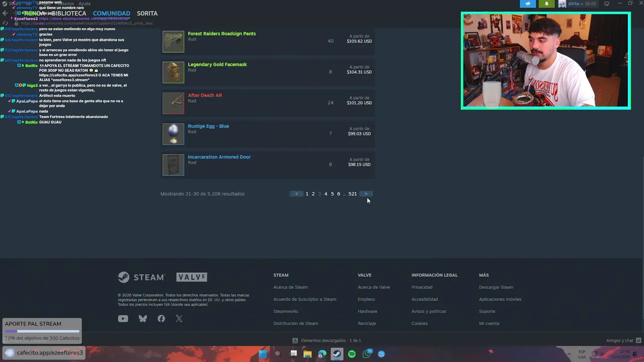Screen dimensions: 644x362
Task: Open Forest Raiders Roadsign Pants listing
Action: coord(222,34)
